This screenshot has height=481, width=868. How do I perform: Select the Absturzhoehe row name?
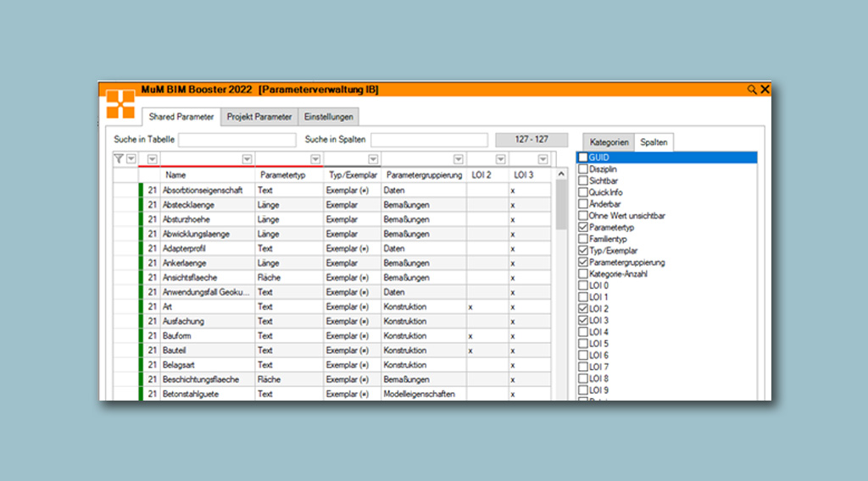pos(186,219)
